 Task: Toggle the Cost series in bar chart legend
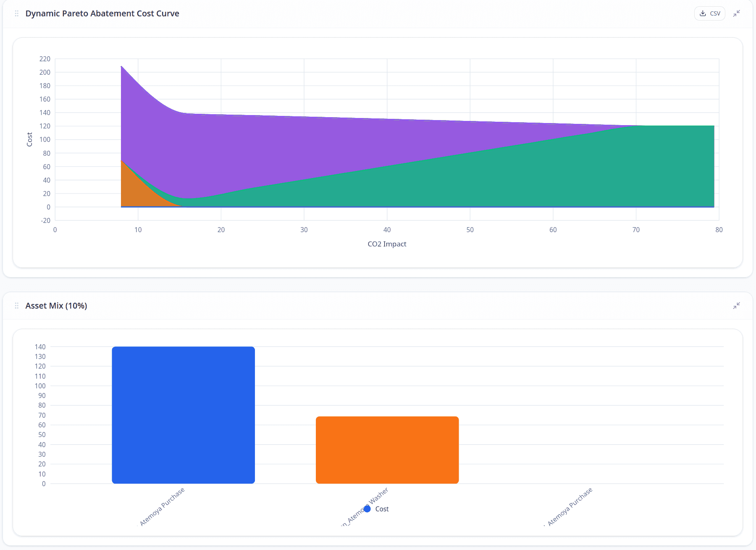click(381, 509)
